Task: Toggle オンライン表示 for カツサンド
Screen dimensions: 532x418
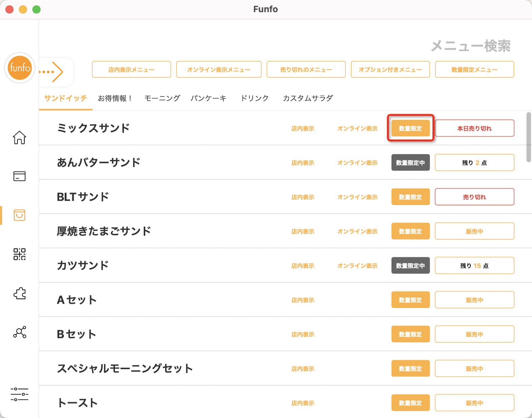Action: click(x=357, y=266)
